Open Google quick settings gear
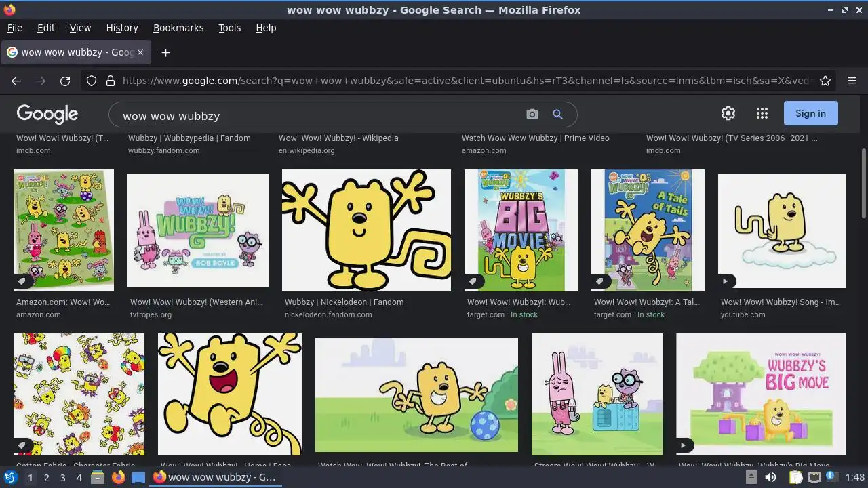868x488 pixels. (728, 113)
